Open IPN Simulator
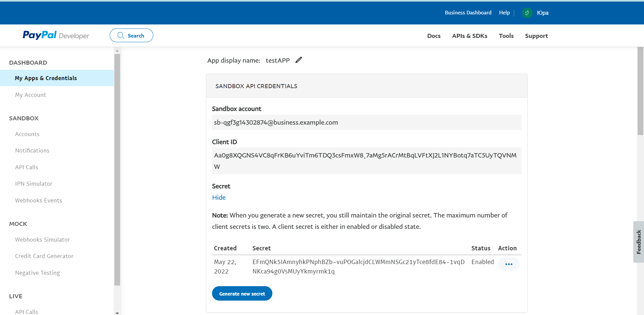The height and width of the screenshot is (315, 644). pyautogui.click(x=34, y=184)
